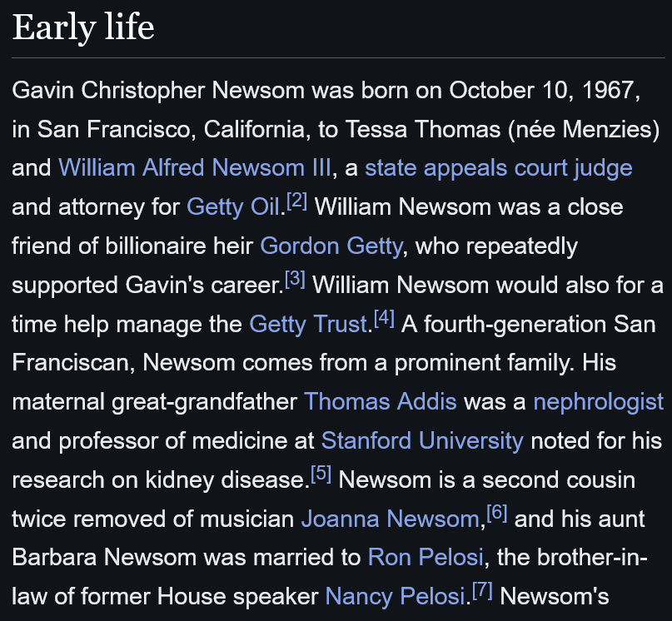The image size is (672, 621).
Task: Click citation reference number 7
Action: [x=482, y=592]
